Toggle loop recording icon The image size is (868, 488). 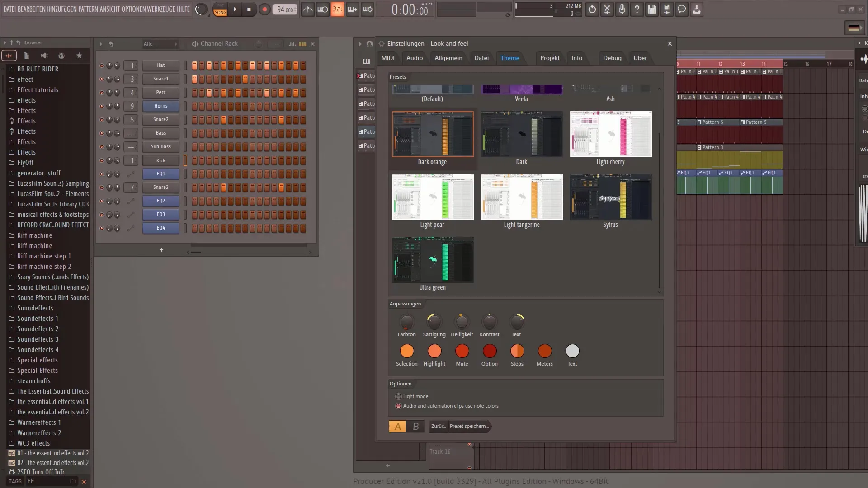click(x=368, y=9)
